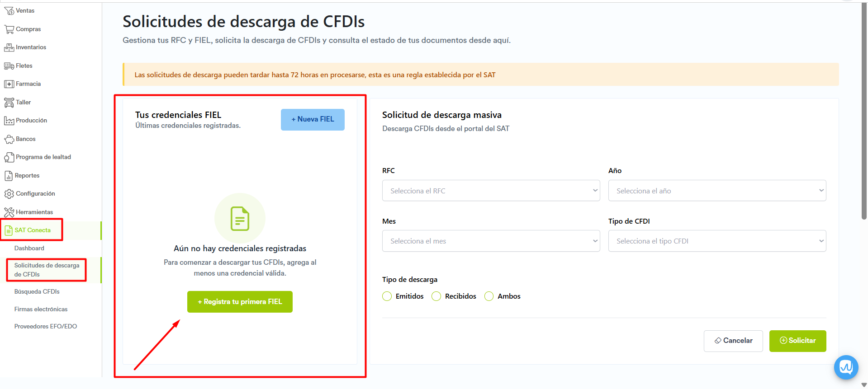Select the Emitidos radio option
The width and height of the screenshot is (868, 389).
387,296
